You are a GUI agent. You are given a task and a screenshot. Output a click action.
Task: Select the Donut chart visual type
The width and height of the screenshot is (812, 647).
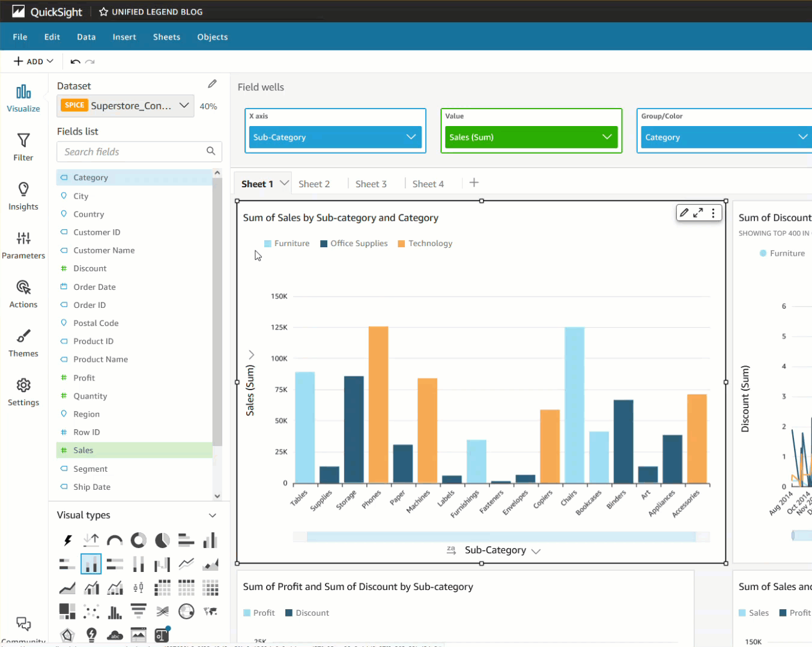[139, 540]
